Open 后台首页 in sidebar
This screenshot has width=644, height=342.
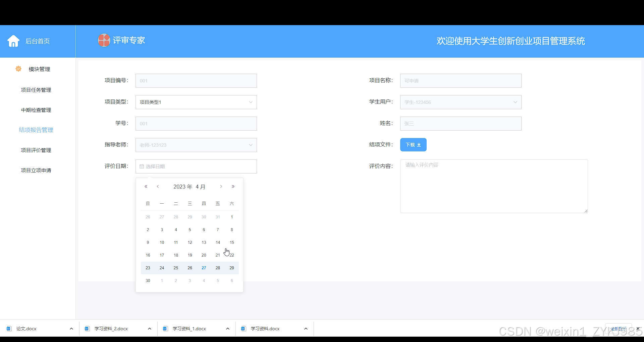click(x=38, y=41)
